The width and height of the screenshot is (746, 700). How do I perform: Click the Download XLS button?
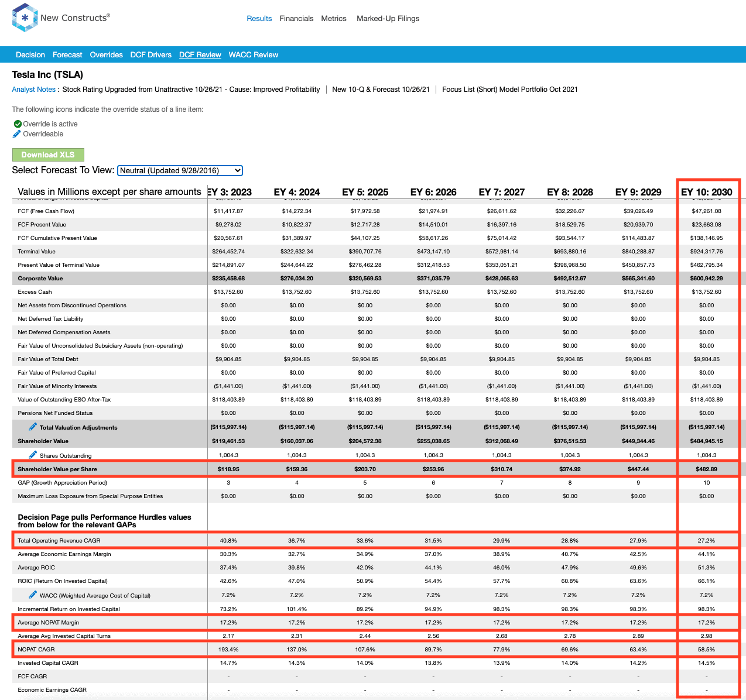point(48,155)
